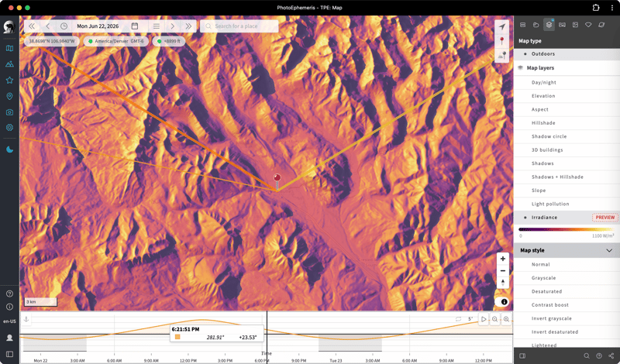Open the map layers panel tab

[x=549, y=25]
